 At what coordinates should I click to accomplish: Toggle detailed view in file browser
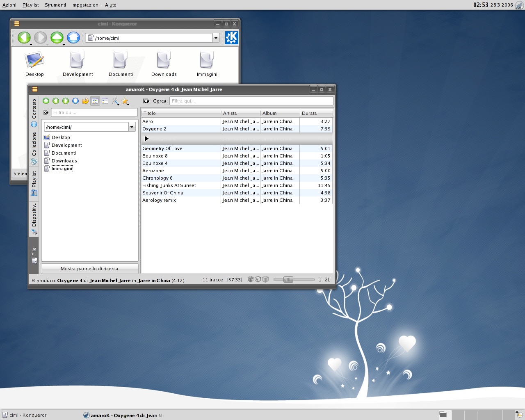[105, 101]
